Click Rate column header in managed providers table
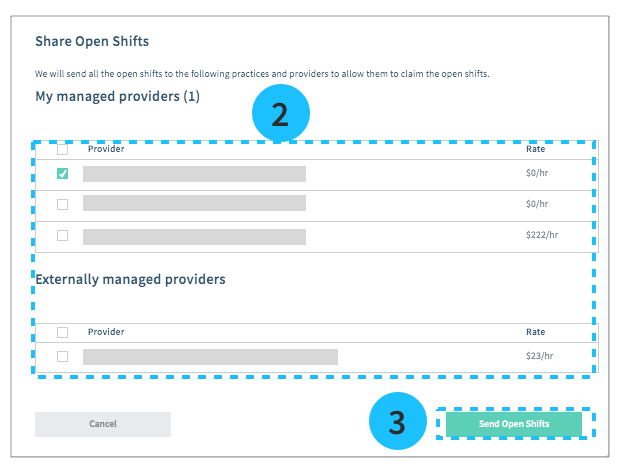This screenshot has height=473, width=619. click(536, 150)
